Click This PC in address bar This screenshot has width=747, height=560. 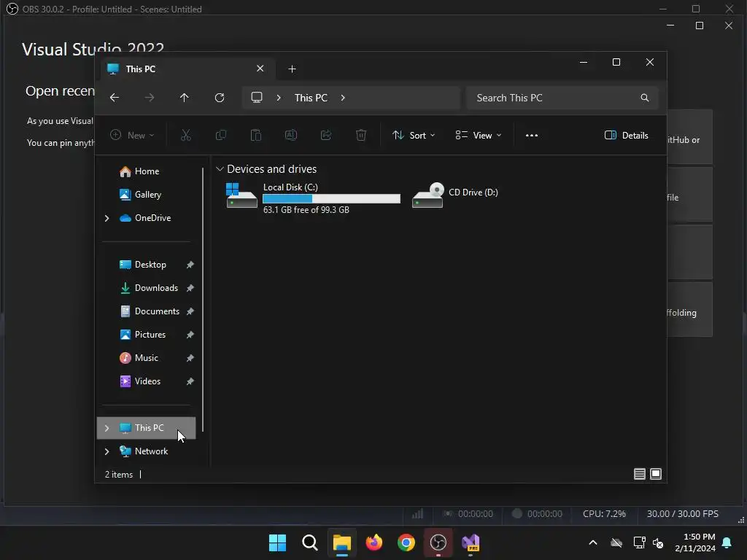[311, 98]
